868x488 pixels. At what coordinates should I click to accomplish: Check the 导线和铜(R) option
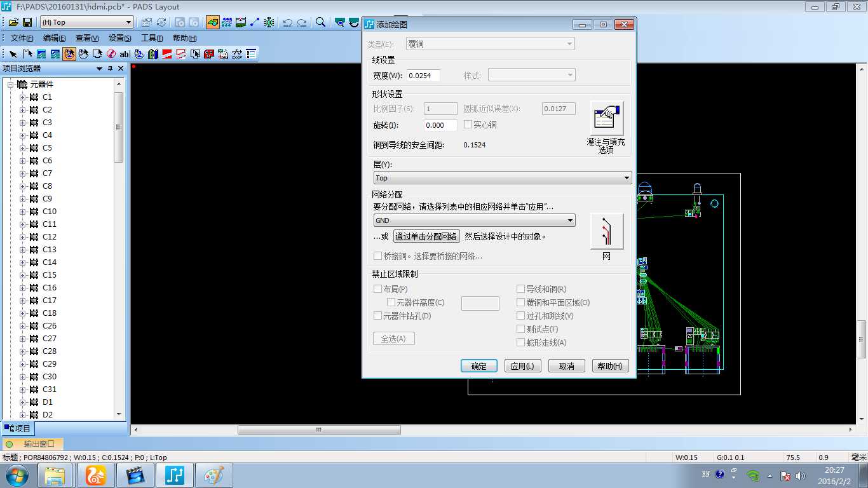(521, 289)
